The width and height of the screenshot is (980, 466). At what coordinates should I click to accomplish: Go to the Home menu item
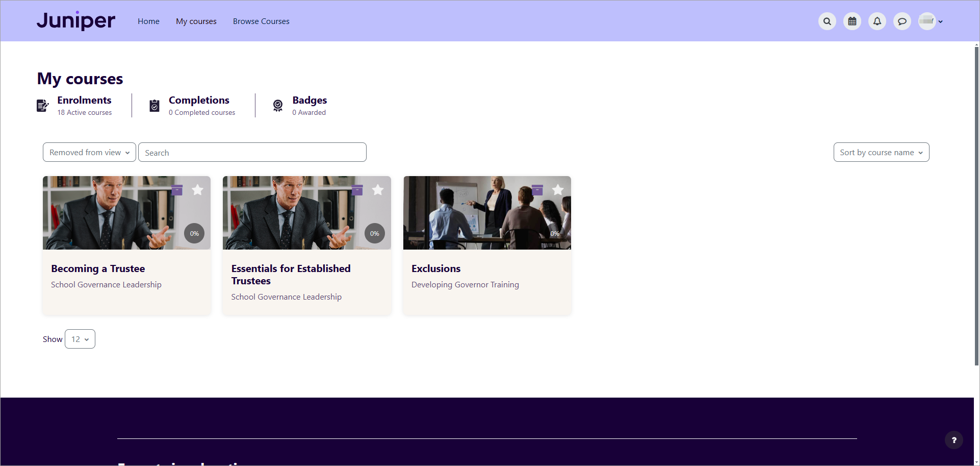pyautogui.click(x=148, y=21)
